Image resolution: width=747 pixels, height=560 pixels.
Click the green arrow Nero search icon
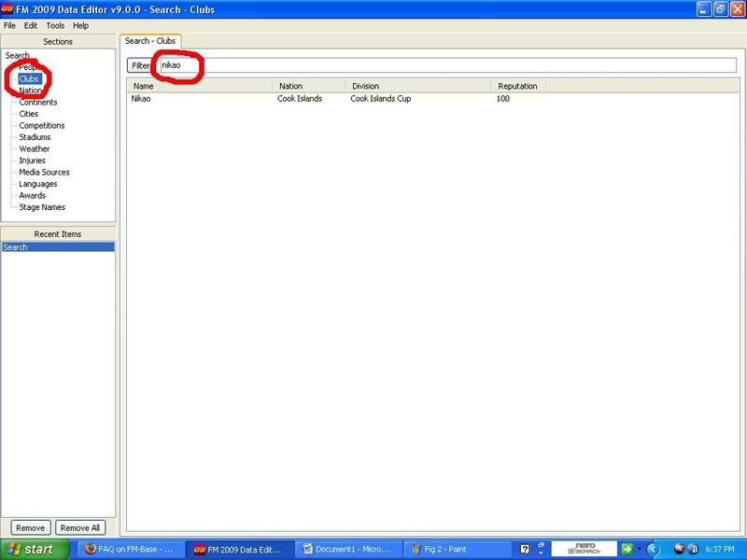click(x=627, y=549)
